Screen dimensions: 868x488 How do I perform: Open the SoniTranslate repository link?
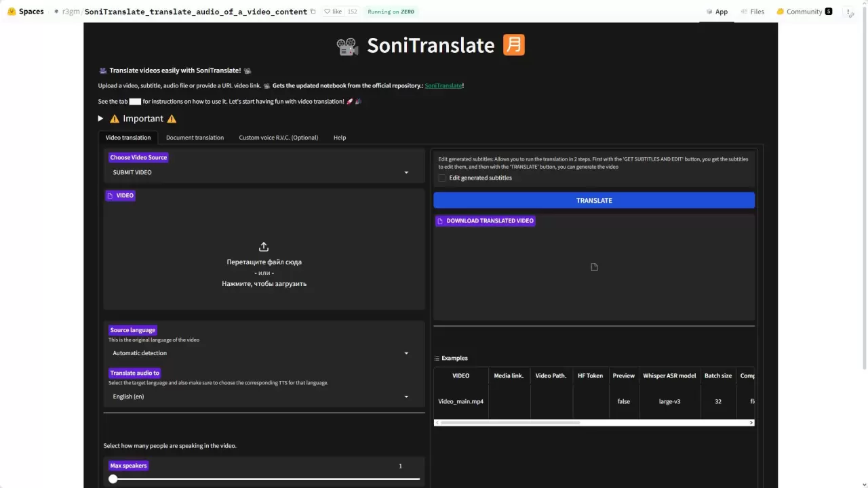point(443,85)
